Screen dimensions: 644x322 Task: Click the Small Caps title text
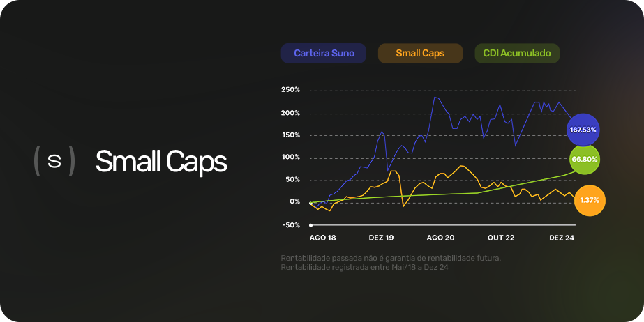coord(161,161)
